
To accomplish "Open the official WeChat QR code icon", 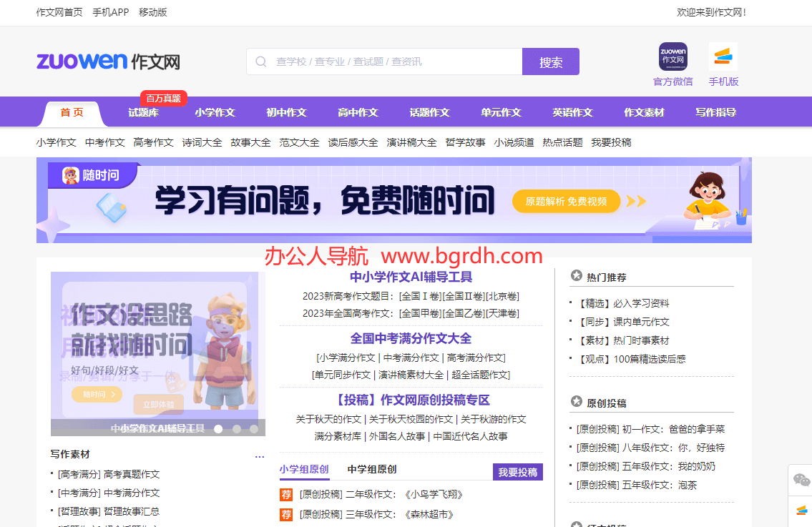I will pyautogui.click(x=672, y=56).
